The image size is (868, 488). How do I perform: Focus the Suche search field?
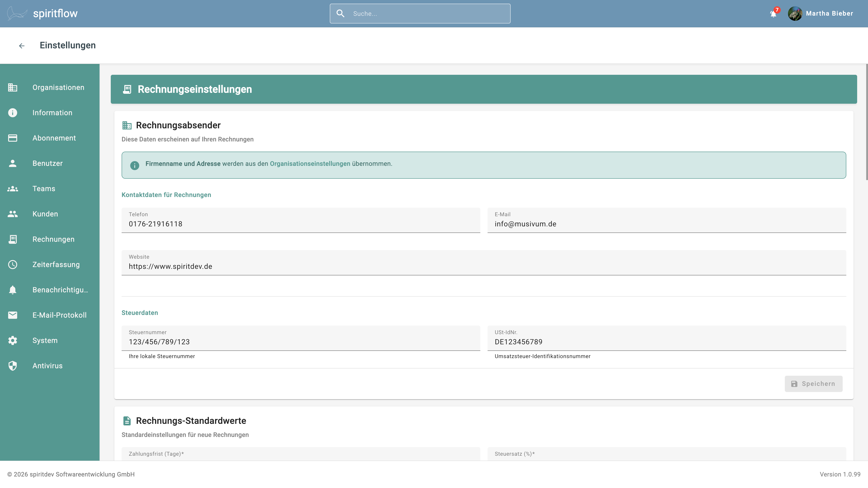[420, 14]
